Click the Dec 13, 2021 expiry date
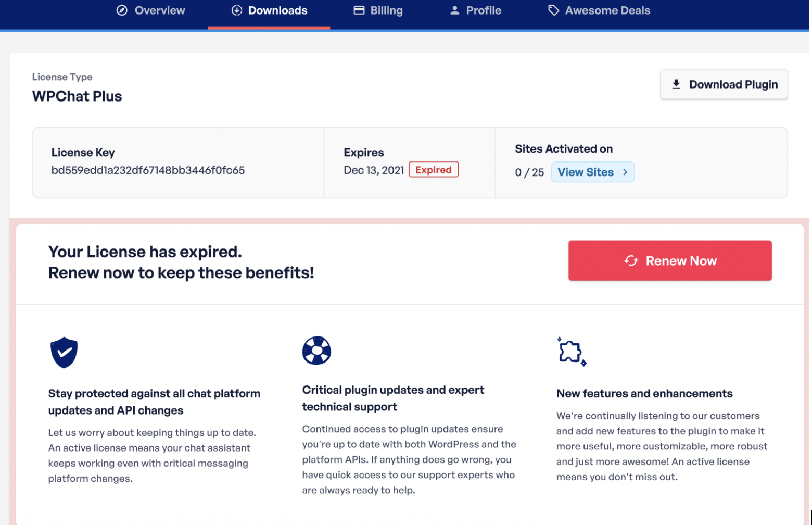The width and height of the screenshot is (812, 525). (374, 170)
